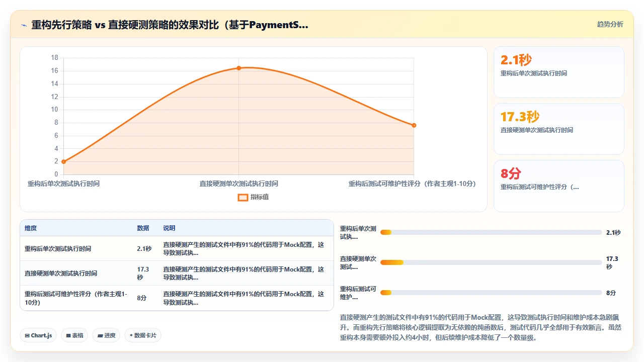The height and width of the screenshot is (362, 644).
Task: Click the Chart.js tag chip
Action: [38, 335]
